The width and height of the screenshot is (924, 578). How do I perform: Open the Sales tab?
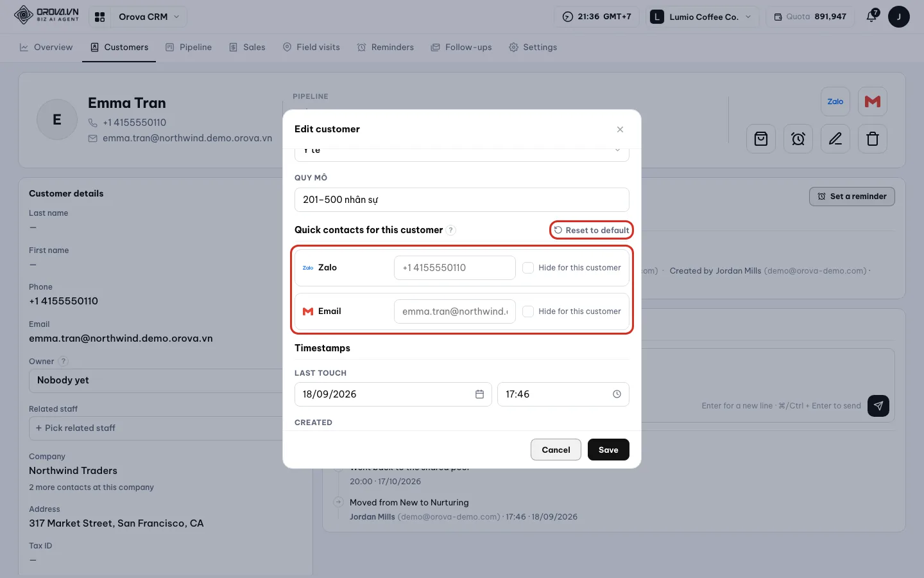247,48
